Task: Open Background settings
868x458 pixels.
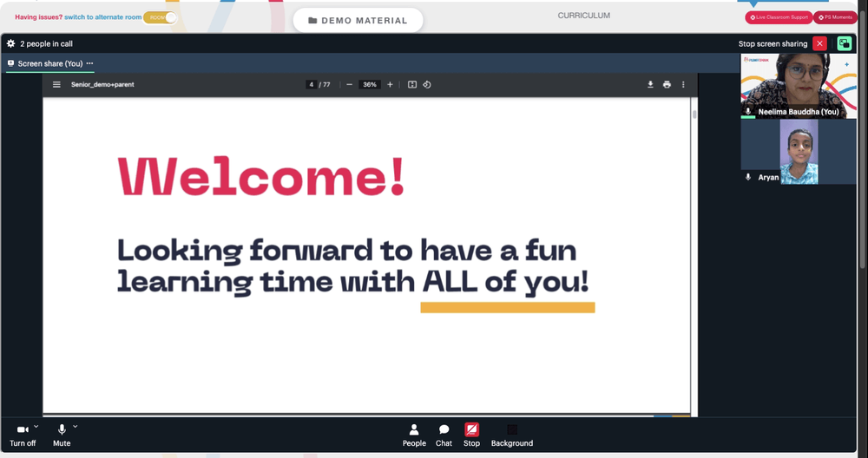Action: point(512,435)
